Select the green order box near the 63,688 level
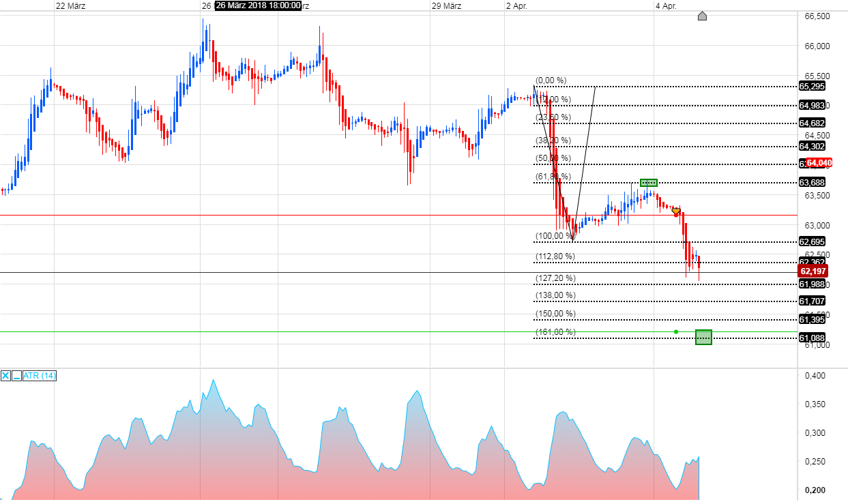 click(648, 182)
